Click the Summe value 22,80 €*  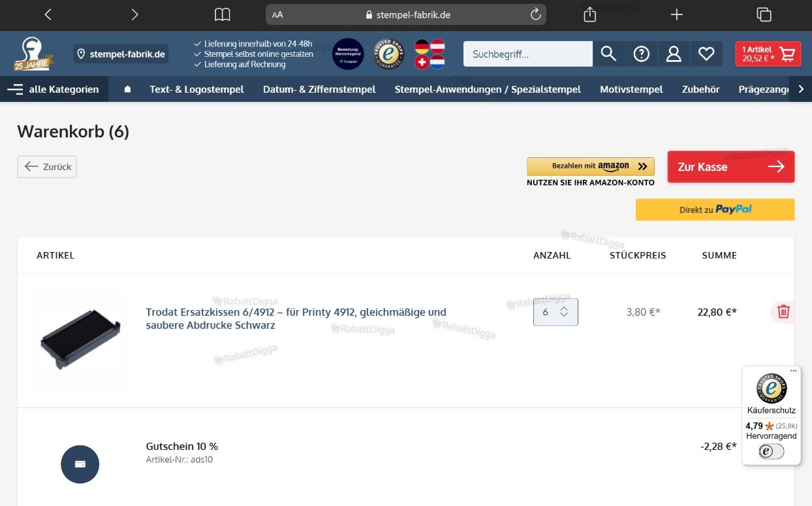coord(717,312)
